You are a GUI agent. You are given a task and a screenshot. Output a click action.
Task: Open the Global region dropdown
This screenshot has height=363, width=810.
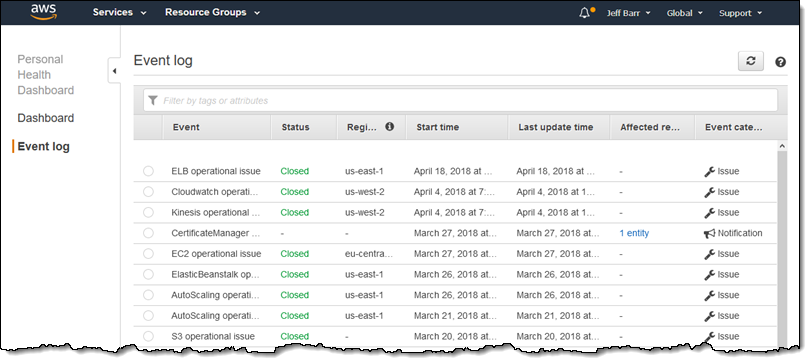(684, 13)
